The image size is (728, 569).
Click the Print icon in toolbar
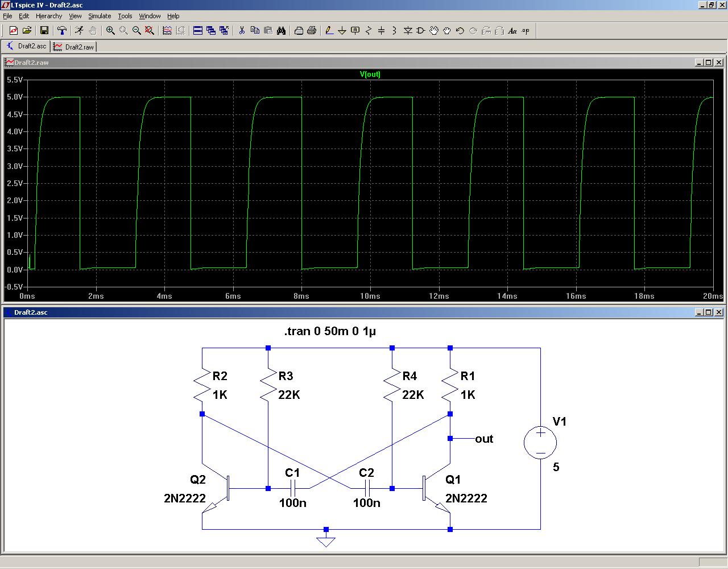[x=312, y=31]
